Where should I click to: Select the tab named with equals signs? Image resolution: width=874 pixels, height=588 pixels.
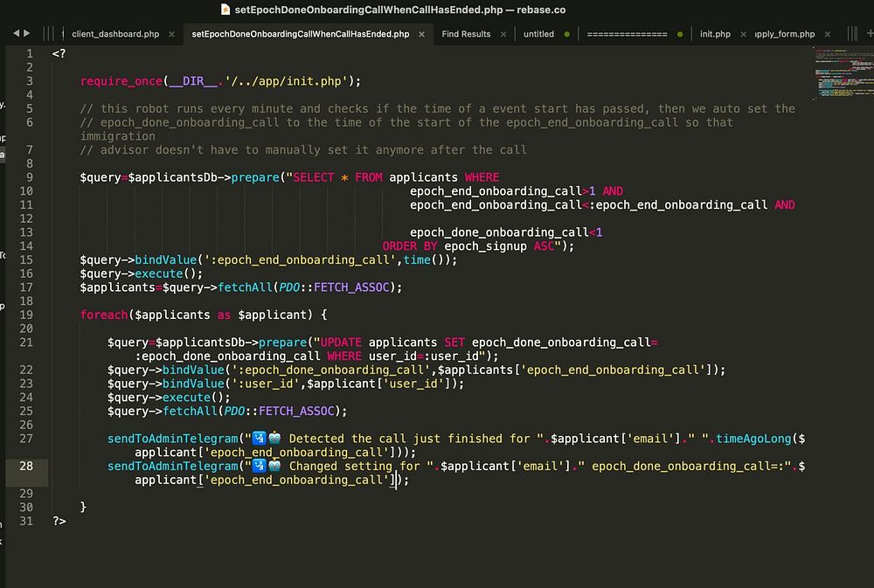627,34
